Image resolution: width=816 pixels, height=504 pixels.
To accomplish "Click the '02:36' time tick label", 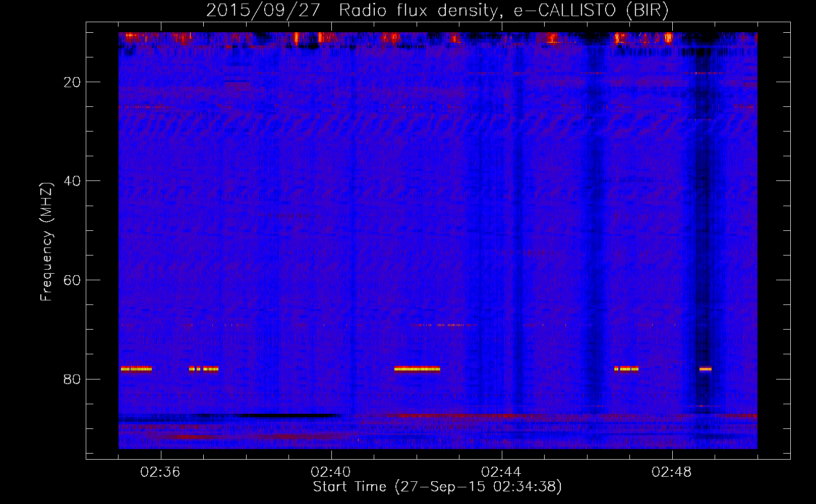I will [160, 472].
